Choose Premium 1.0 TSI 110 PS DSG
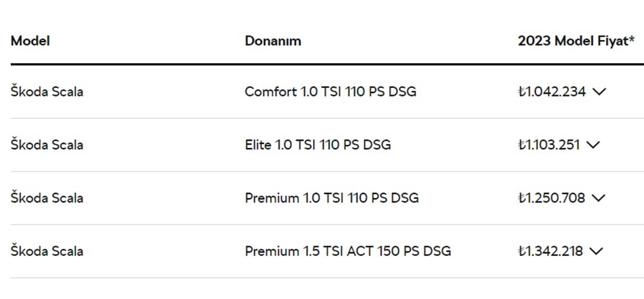 tap(331, 198)
